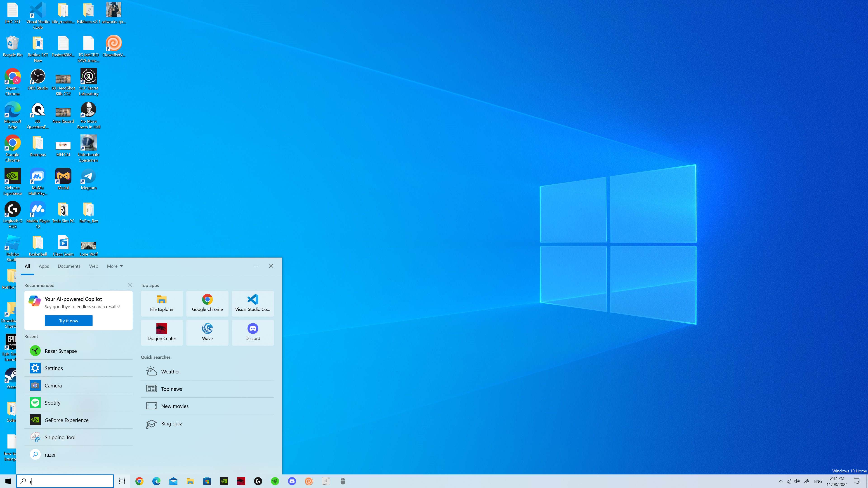Image resolution: width=868 pixels, height=488 pixels.
Task: Show hidden system tray icons
Action: (780, 481)
